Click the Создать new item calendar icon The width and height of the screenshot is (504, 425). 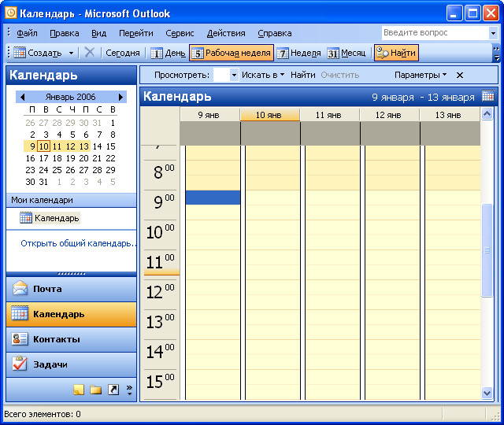tap(20, 53)
